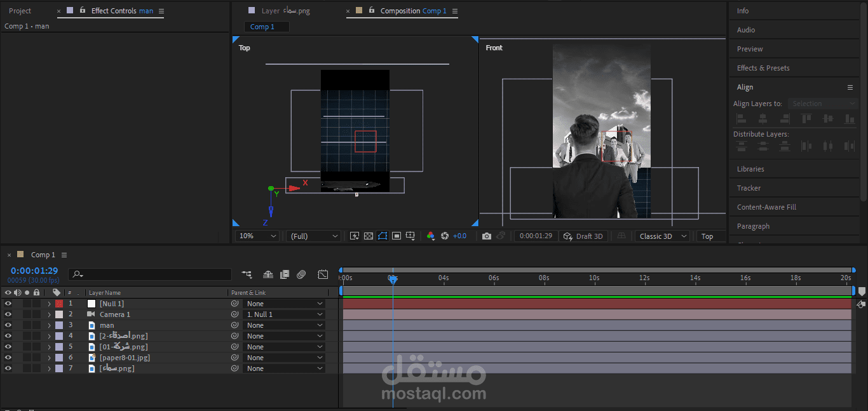Click the Region of Interest icon
Image resolution: width=868 pixels, height=411 pixels.
(397, 236)
